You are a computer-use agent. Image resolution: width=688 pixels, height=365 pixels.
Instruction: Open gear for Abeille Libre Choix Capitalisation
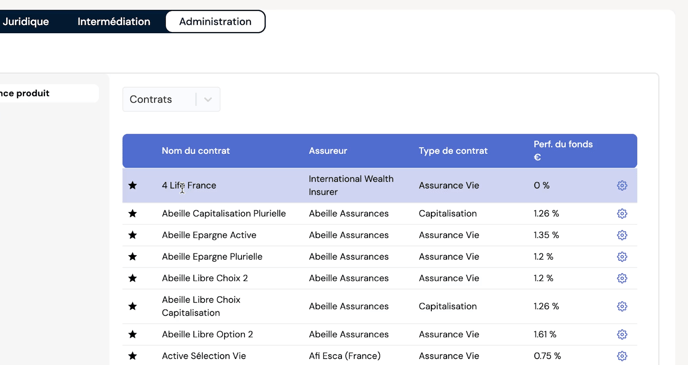[622, 306]
